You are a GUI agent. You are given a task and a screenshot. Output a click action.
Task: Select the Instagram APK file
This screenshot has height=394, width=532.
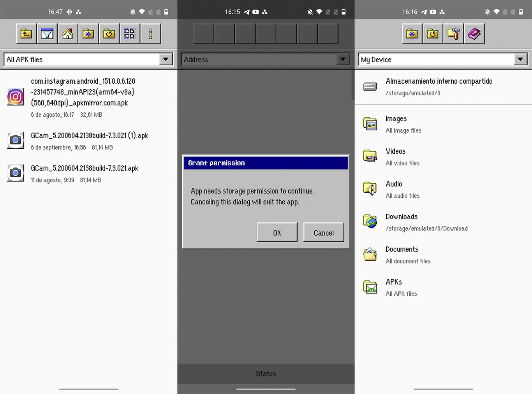click(x=83, y=97)
